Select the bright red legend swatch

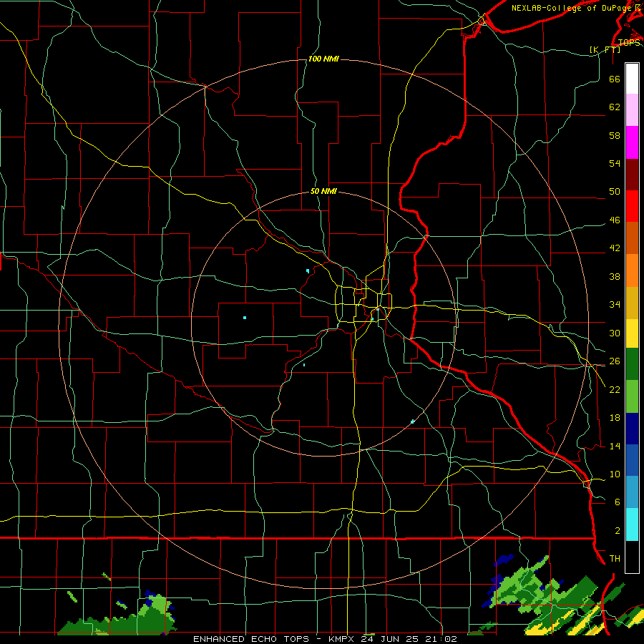point(632,206)
